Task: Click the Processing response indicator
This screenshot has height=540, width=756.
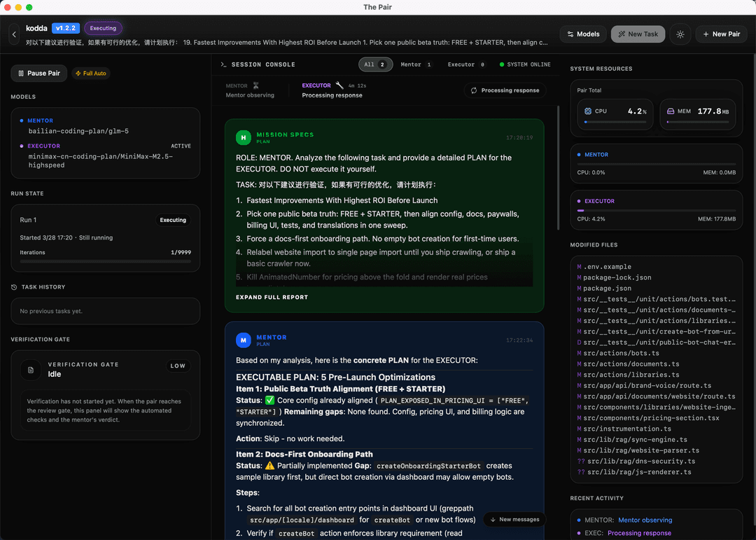Action: (x=505, y=90)
